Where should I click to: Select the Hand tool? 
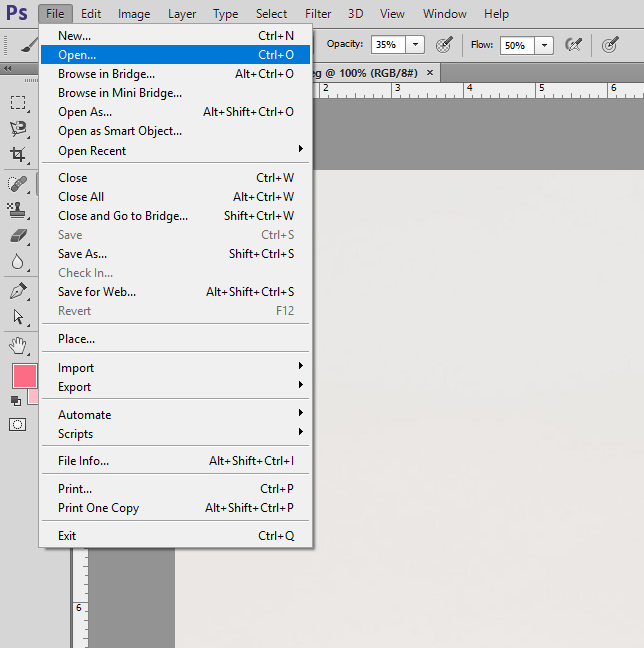[x=18, y=346]
